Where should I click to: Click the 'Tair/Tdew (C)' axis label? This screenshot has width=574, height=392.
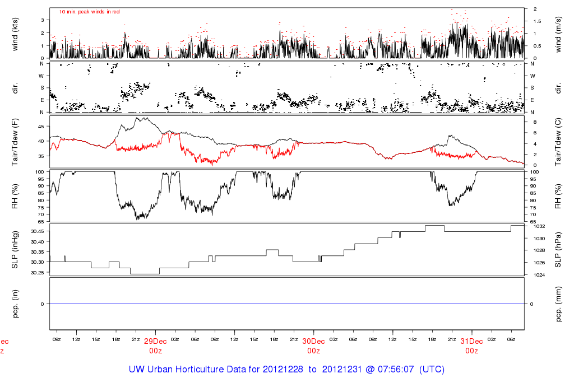coord(558,142)
